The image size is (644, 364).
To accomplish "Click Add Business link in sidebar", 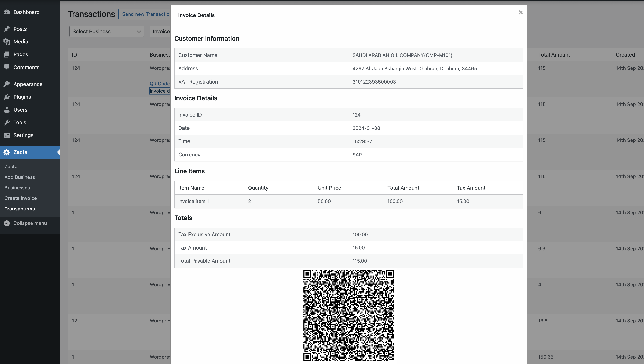I will (20, 177).
